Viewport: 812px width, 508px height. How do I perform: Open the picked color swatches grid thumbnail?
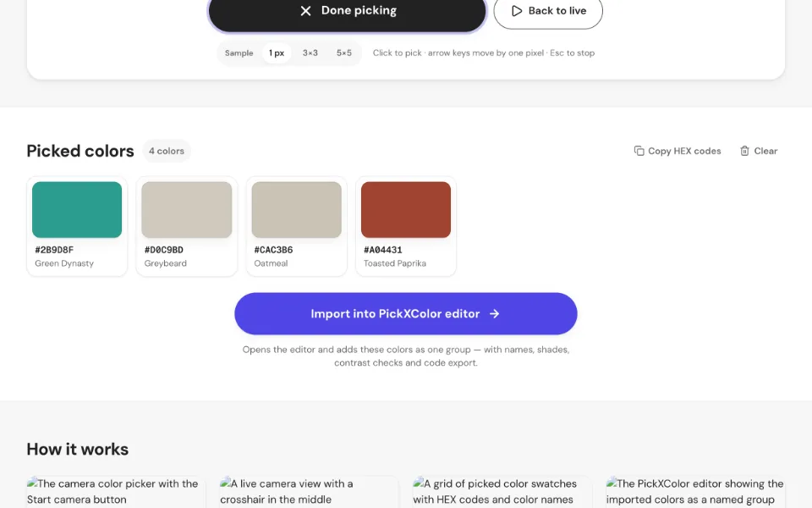click(x=502, y=492)
